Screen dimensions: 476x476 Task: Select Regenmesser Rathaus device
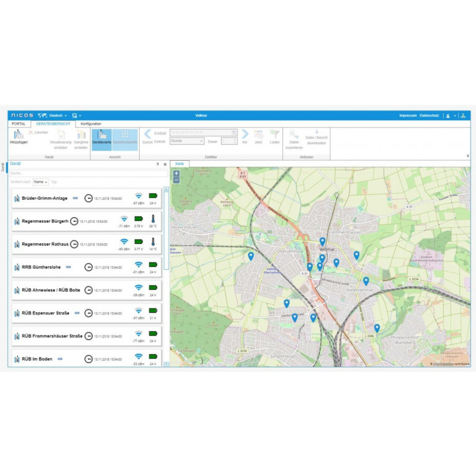pyautogui.click(x=87, y=245)
